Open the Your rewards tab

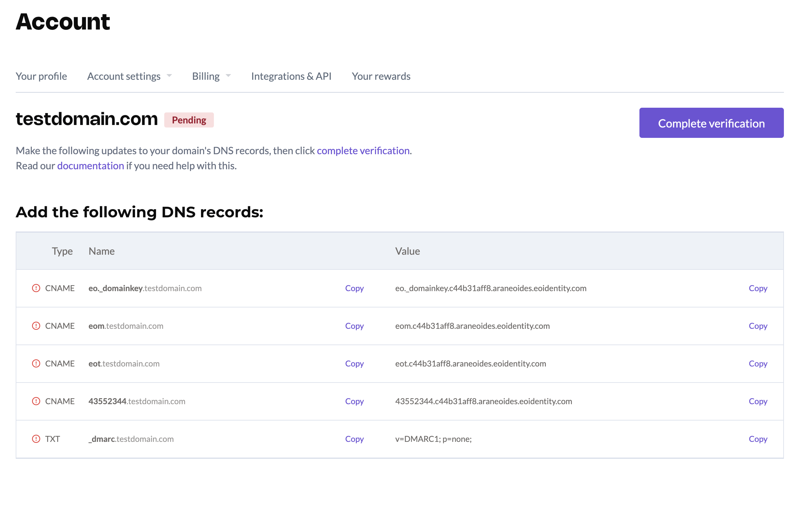tap(381, 76)
